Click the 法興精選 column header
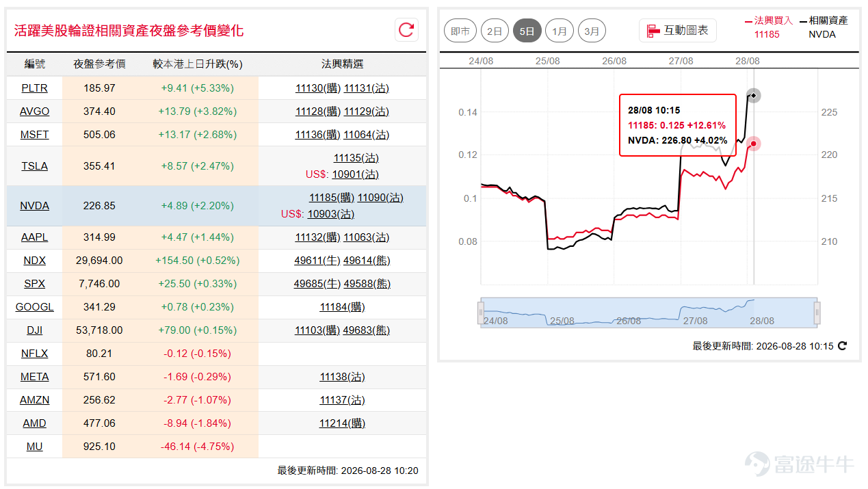 343,64
